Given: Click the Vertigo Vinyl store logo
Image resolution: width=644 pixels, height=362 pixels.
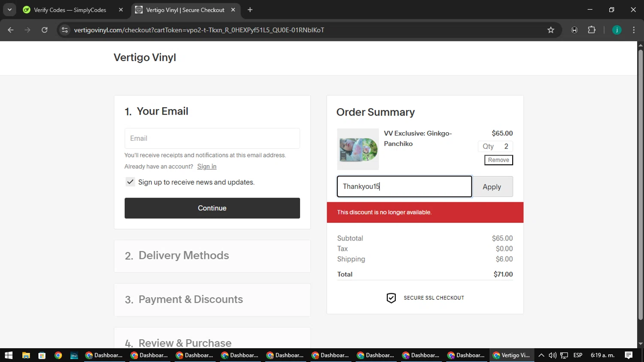Looking at the screenshot, I should (x=145, y=58).
